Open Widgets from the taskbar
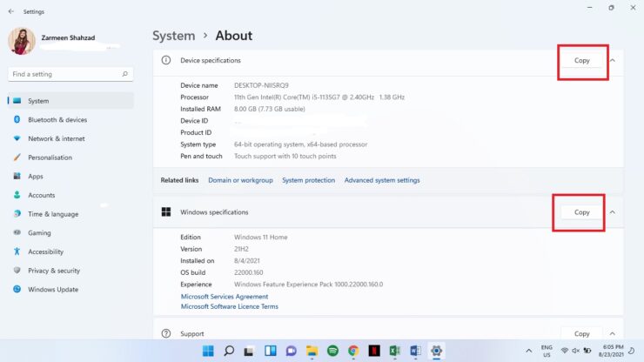The width and height of the screenshot is (644, 362). (271, 351)
